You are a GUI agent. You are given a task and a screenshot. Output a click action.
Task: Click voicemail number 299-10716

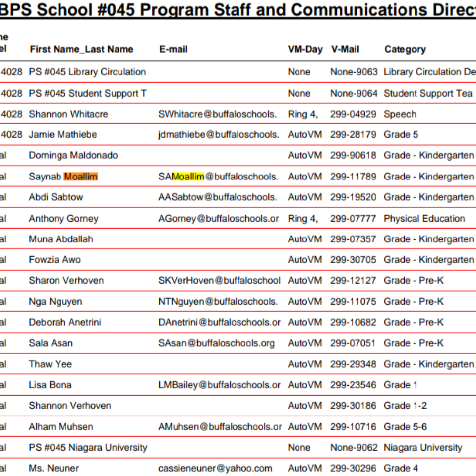pyautogui.click(x=354, y=426)
